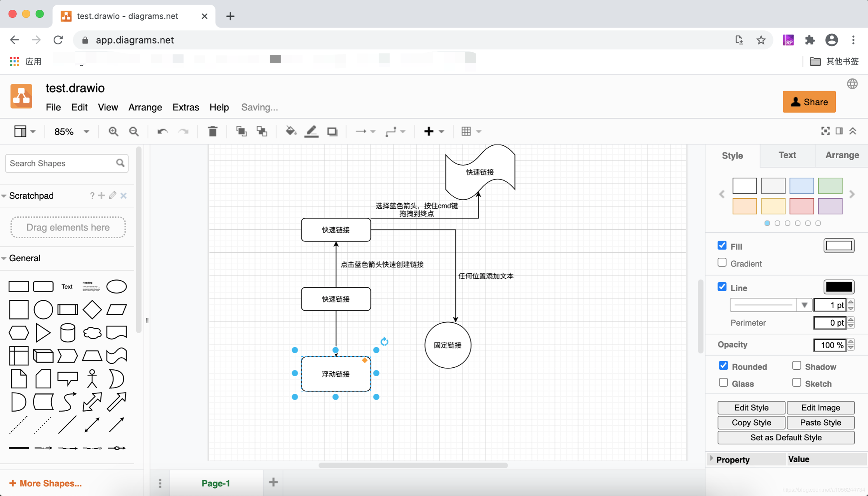Collapse the Scratchpad section
The height and width of the screenshot is (496, 868).
[x=4, y=196]
